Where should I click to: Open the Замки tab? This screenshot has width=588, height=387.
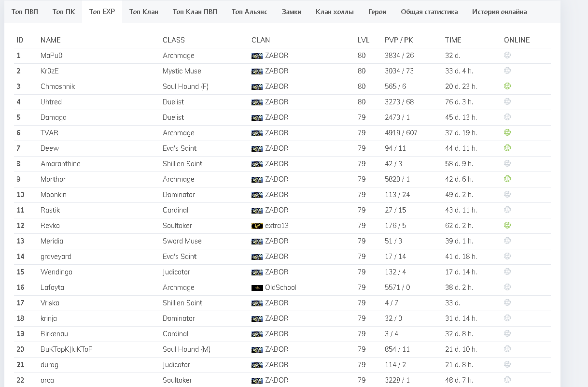[292, 12]
